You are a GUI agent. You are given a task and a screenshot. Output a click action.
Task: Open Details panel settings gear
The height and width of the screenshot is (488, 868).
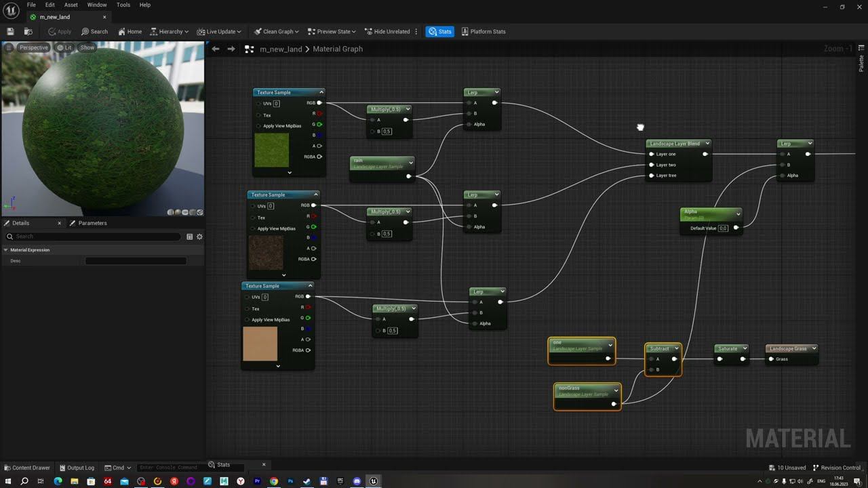(x=199, y=237)
